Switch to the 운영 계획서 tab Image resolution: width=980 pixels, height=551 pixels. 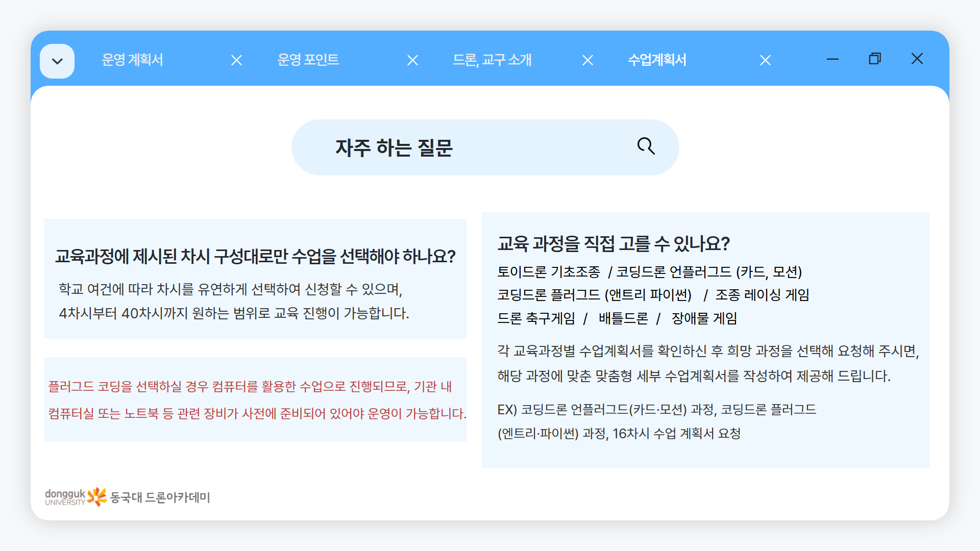tap(133, 60)
